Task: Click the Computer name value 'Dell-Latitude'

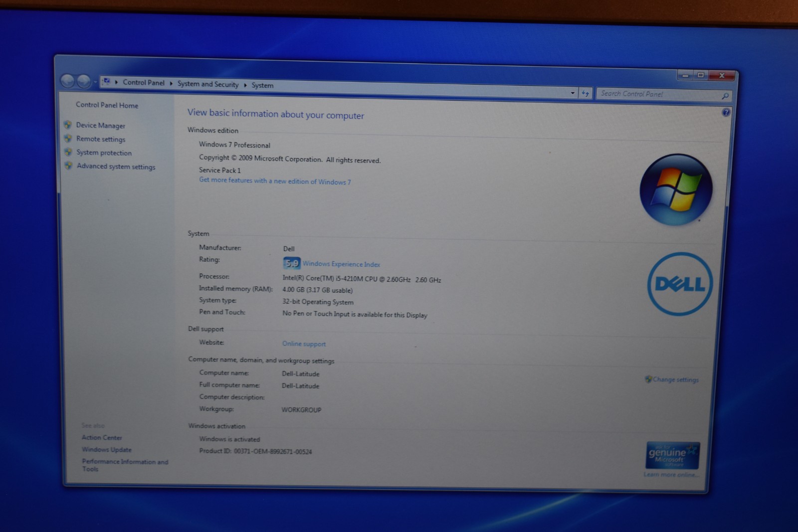Action: point(300,373)
